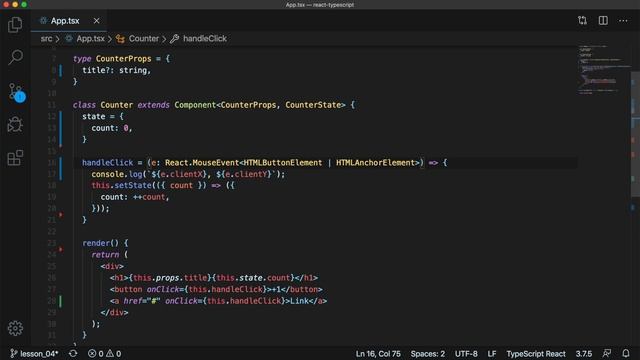Click the 'return (' line
640x360 pixels.
tap(109, 255)
